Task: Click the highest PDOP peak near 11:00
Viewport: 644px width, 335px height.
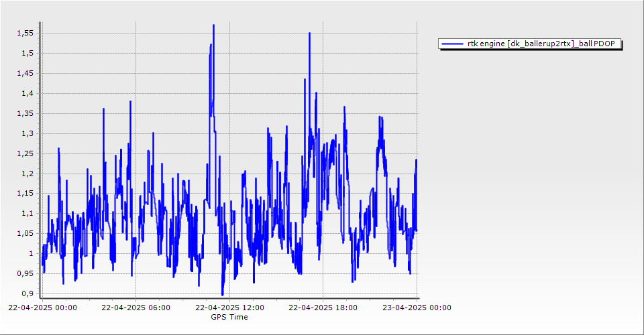Action: pyautogui.click(x=213, y=25)
